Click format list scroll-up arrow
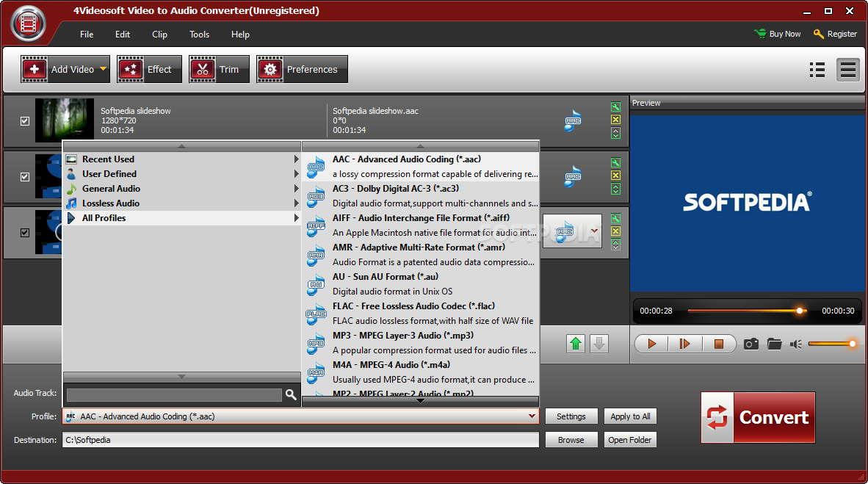 [420, 146]
